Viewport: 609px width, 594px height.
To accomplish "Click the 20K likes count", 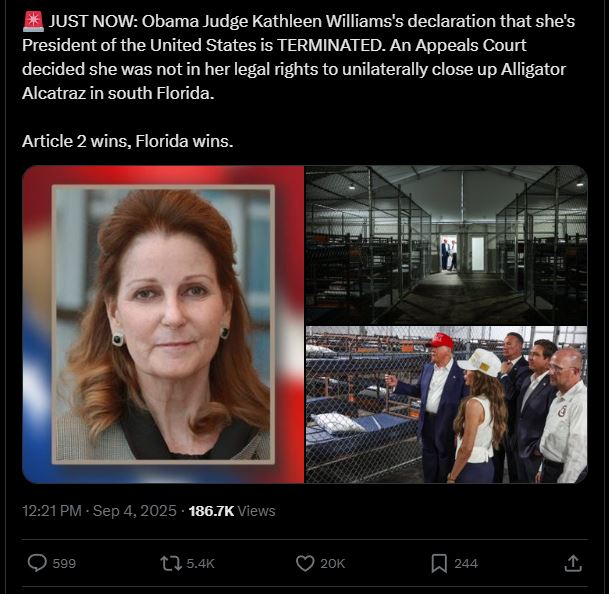I will tap(332, 564).
